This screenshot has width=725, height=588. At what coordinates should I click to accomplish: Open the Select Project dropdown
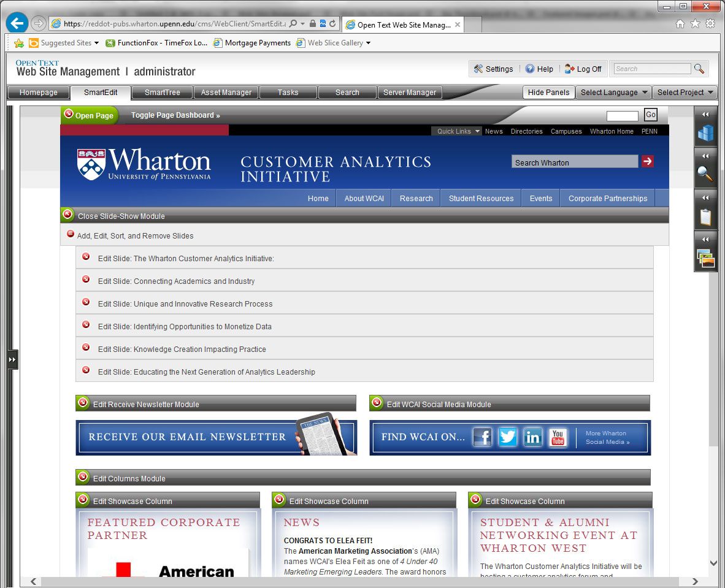[685, 93]
